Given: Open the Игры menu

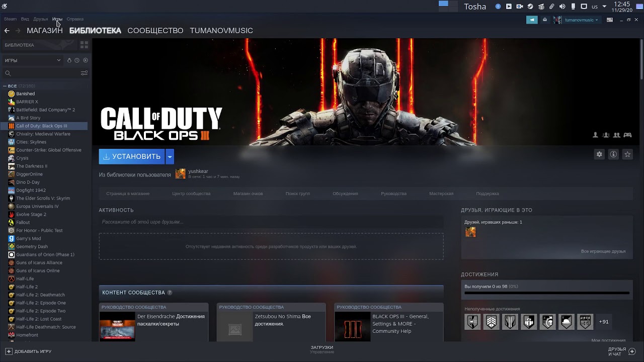Looking at the screenshot, I should (57, 19).
